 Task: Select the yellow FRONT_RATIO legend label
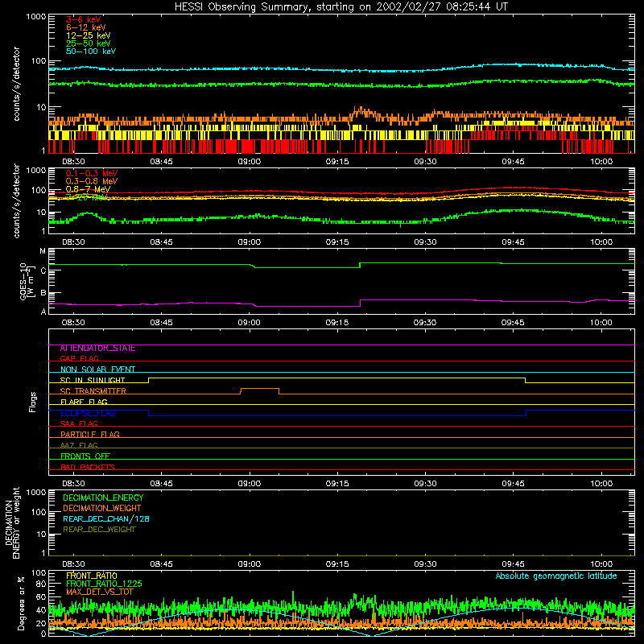(92, 576)
